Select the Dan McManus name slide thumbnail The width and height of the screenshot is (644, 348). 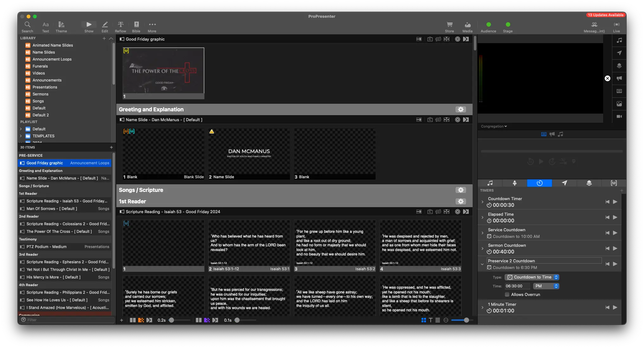(249, 154)
